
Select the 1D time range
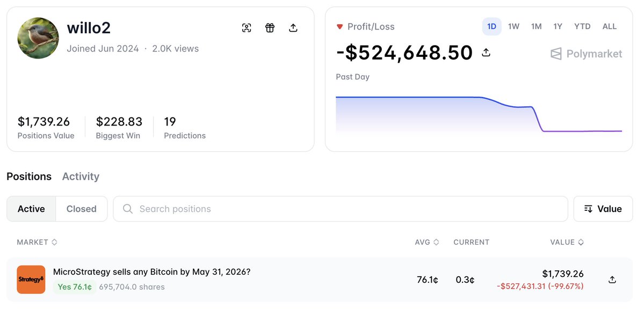491,26
